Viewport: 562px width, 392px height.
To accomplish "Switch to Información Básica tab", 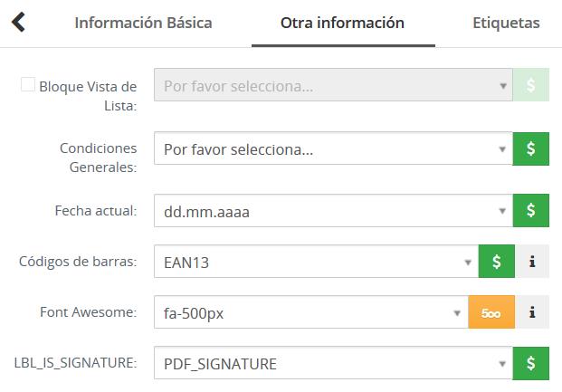I will point(143,23).
